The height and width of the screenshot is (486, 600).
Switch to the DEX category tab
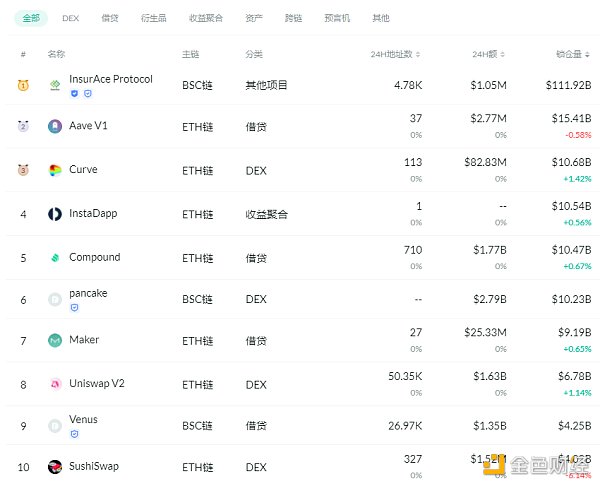[70, 18]
